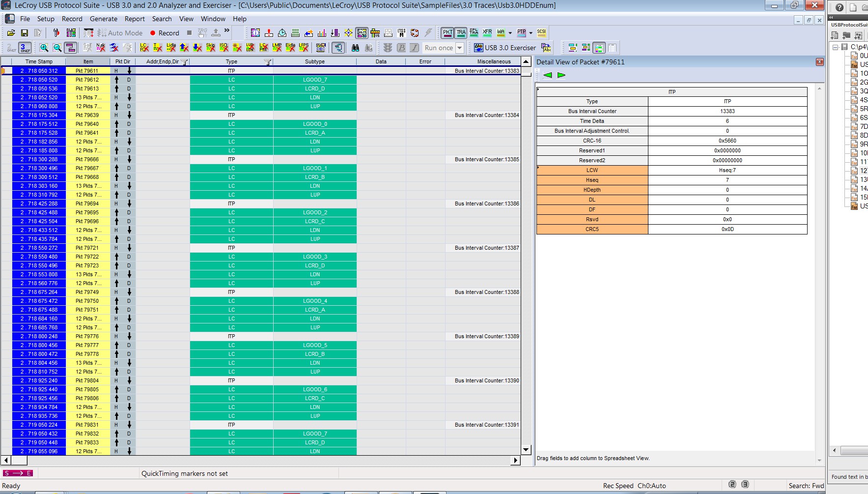Click the Stop recording square icon

tap(189, 33)
